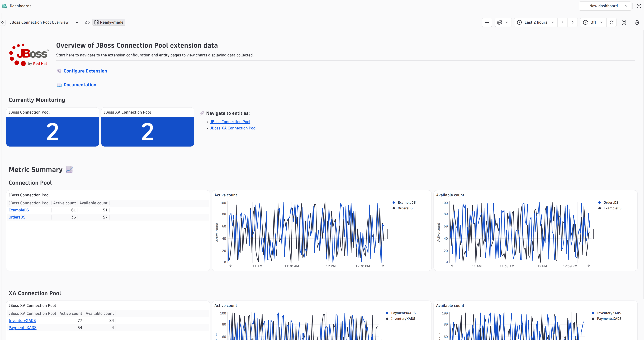
Task: Navigate to JBoss Connection Pool entities link
Action: click(x=230, y=122)
